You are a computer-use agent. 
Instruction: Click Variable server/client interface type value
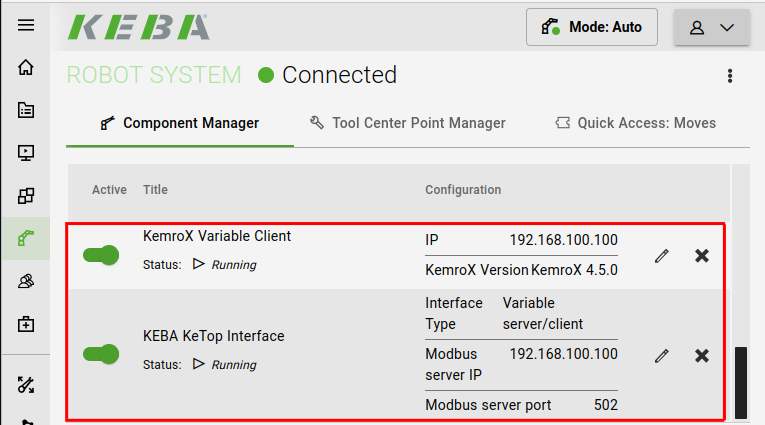(x=543, y=313)
